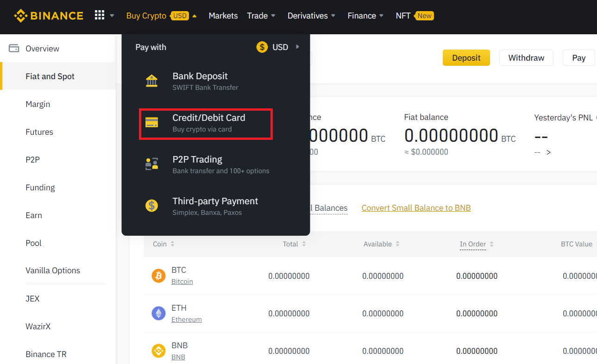Click the Withdraw button
Screen dimensions: 597x364
point(526,58)
